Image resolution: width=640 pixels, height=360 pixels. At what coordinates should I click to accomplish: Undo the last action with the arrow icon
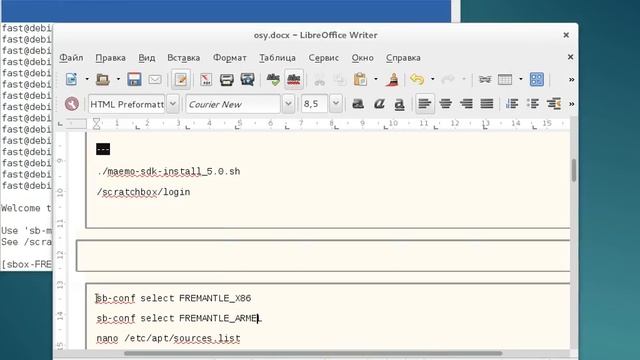click(x=417, y=79)
